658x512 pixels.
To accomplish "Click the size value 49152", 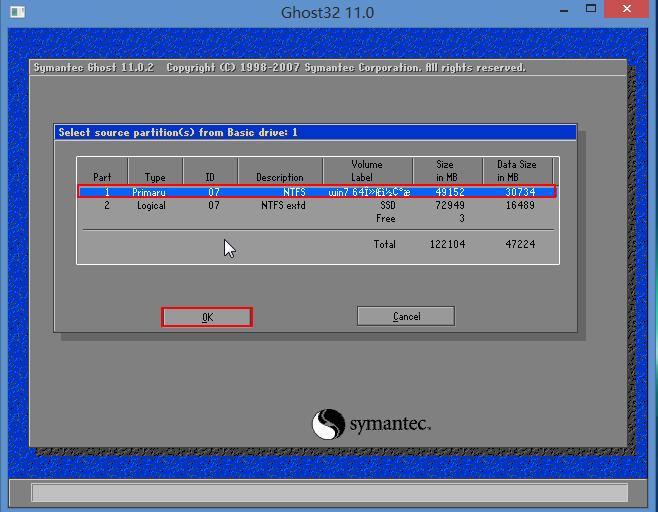I will pos(450,192).
